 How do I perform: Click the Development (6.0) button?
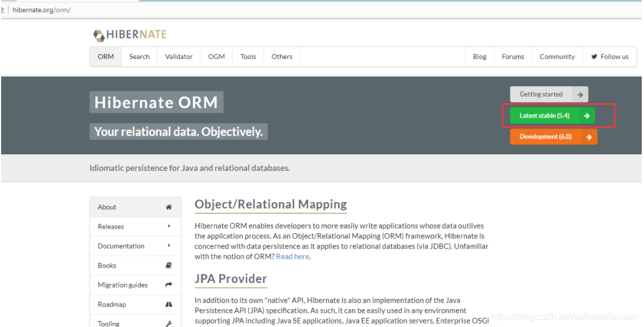[554, 137]
